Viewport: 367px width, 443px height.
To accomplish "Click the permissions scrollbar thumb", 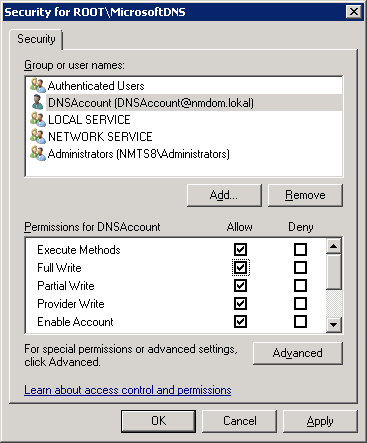I will coord(334,271).
